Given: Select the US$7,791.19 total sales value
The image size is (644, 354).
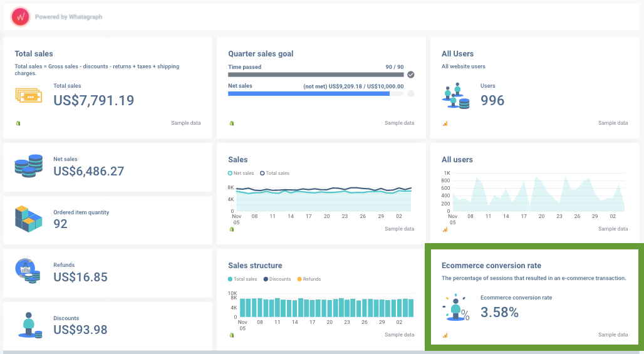Looking at the screenshot, I should point(93,100).
